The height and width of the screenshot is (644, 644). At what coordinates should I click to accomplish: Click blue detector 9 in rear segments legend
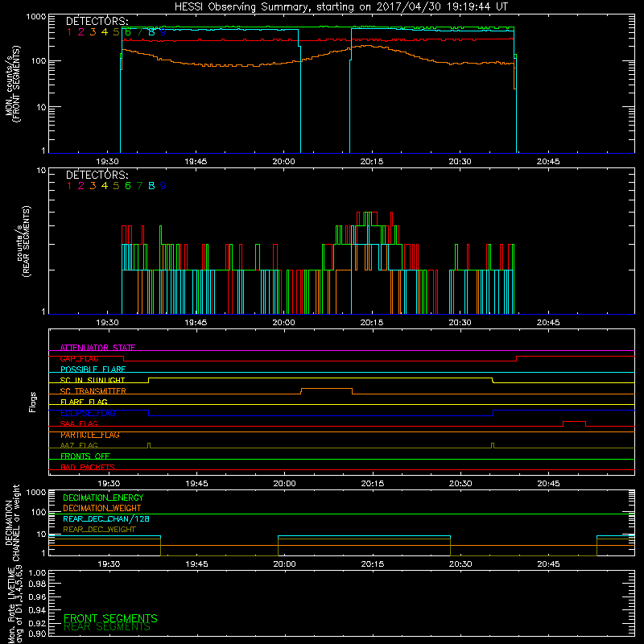[163, 186]
